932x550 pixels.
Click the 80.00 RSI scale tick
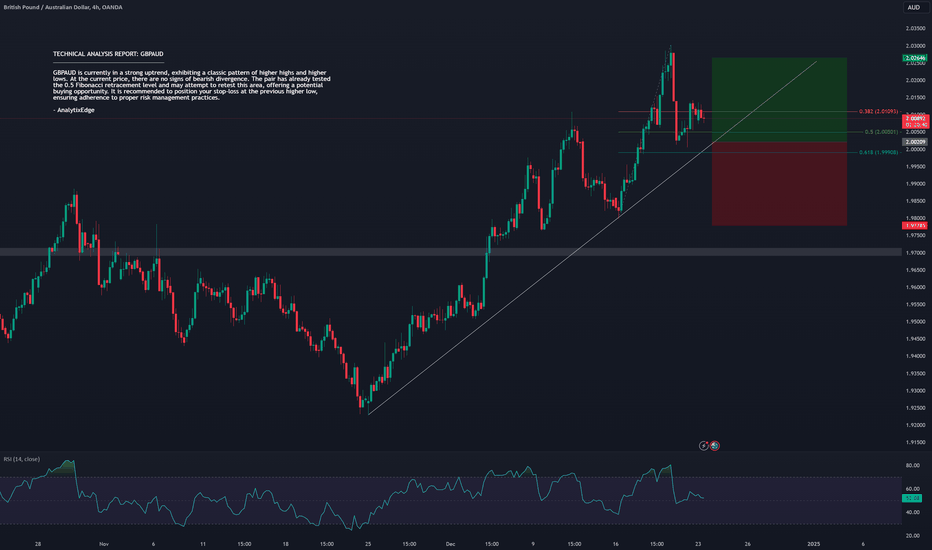(x=912, y=466)
